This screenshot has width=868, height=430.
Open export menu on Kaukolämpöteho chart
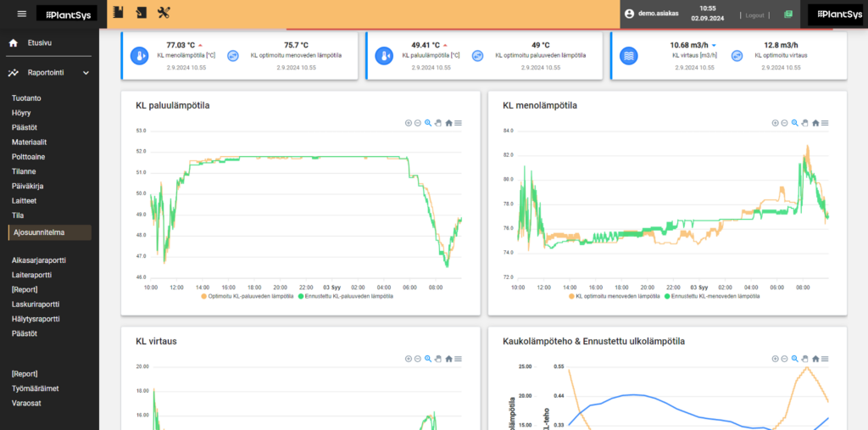pos(825,359)
